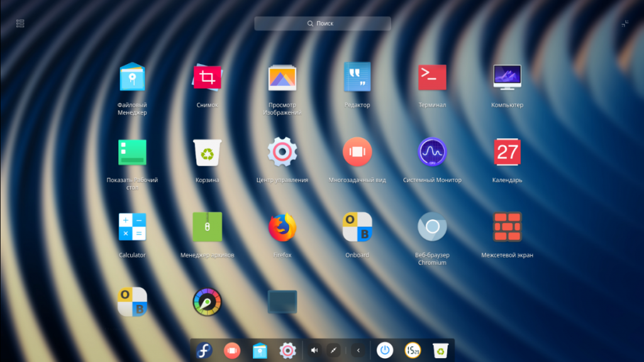Image resolution: width=644 pixels, height=362 pixels.
Task: Click the Поиск search field
Action: click(x=322, y=23)
